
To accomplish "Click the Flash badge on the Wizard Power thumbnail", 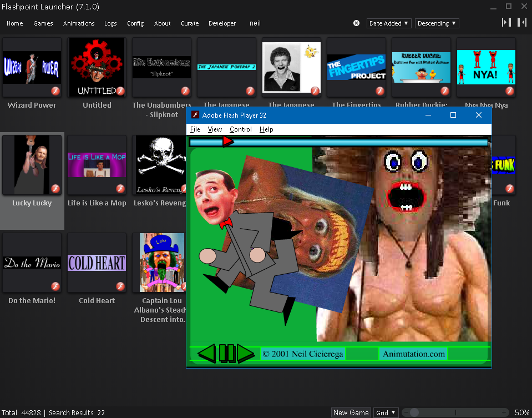I will [x=55, y=91].
